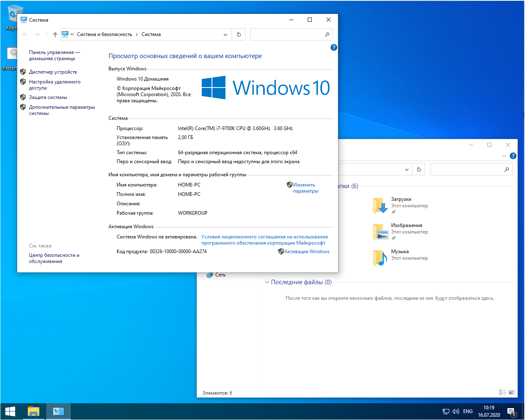Expand address bar dropdown in Система window
This screenshot has width=525, height=420.
coord(225,34)
